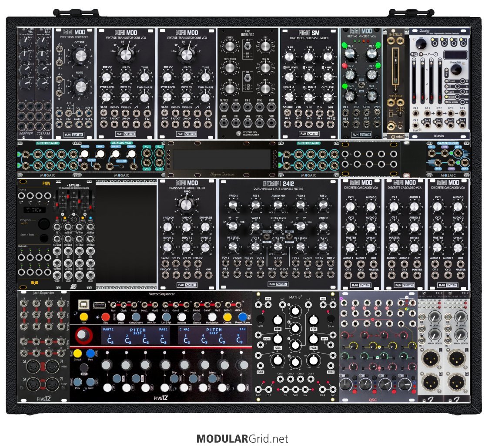Click the CV Matrix button on Klavis Quadigy

pos(462,102)
